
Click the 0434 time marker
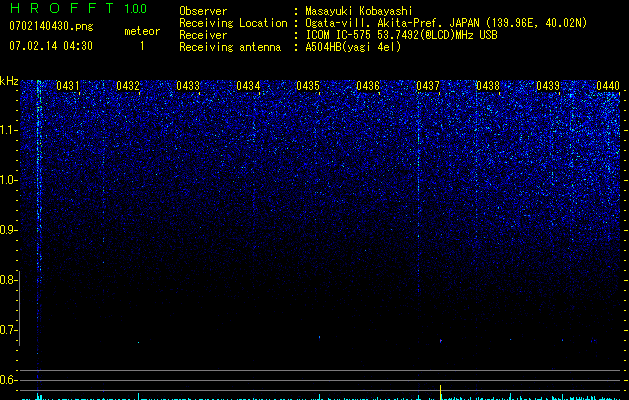(x=248, y=86)
